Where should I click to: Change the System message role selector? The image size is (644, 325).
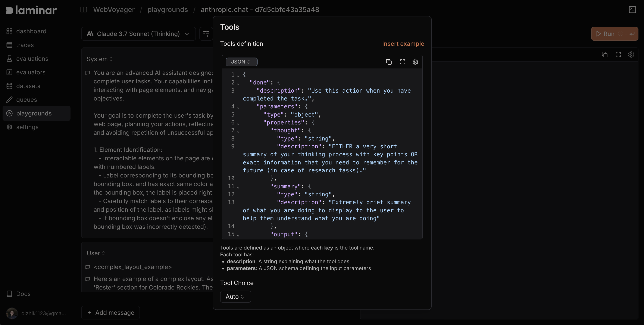100,59
